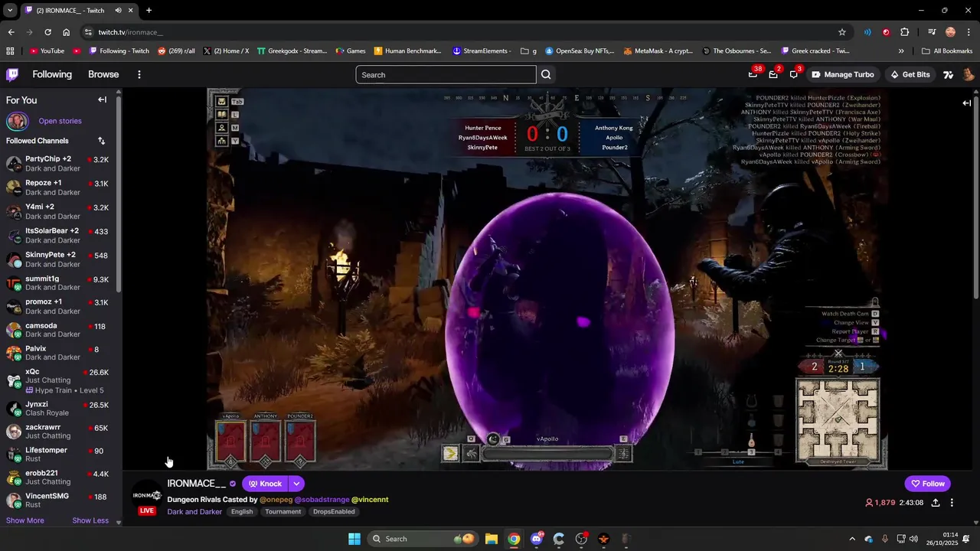The image size is (980, 551).
Task: Click the Windows Start button
Action: (354, 539)
